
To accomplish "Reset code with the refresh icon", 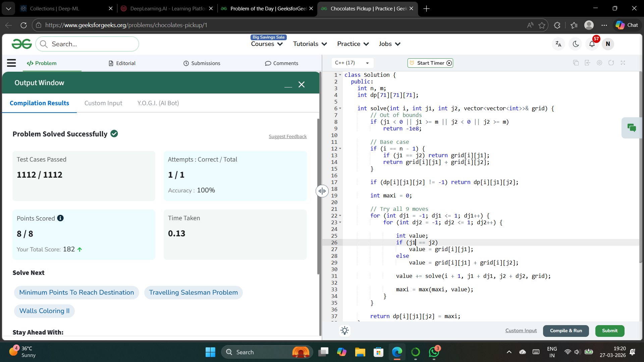I will [x=611, y=63].
